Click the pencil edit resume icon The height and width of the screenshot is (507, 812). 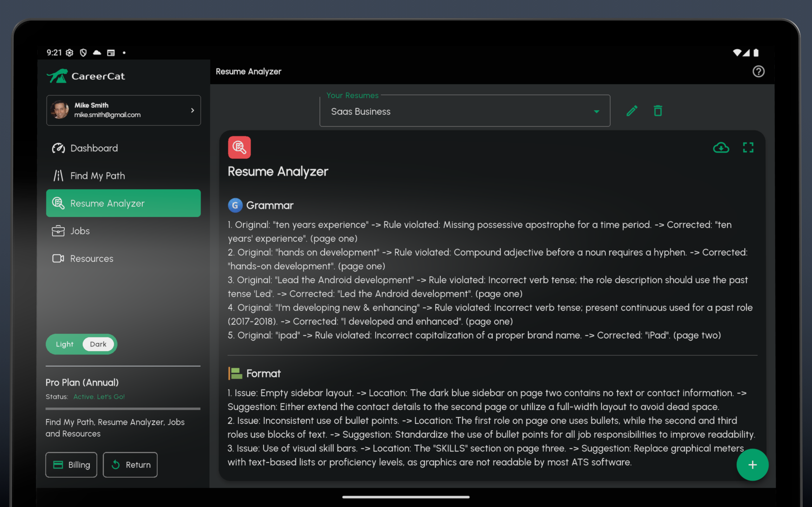pos(632,111)
